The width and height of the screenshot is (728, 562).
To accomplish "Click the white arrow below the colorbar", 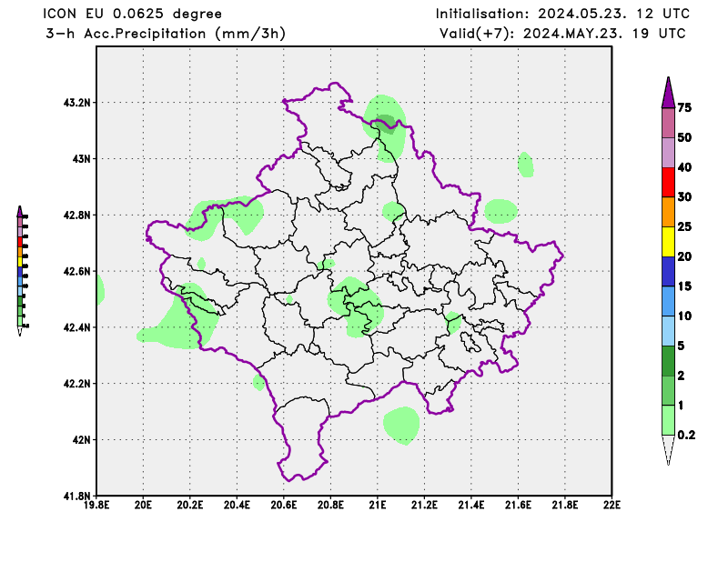I will pyautogui.click(x=668, y=450).
